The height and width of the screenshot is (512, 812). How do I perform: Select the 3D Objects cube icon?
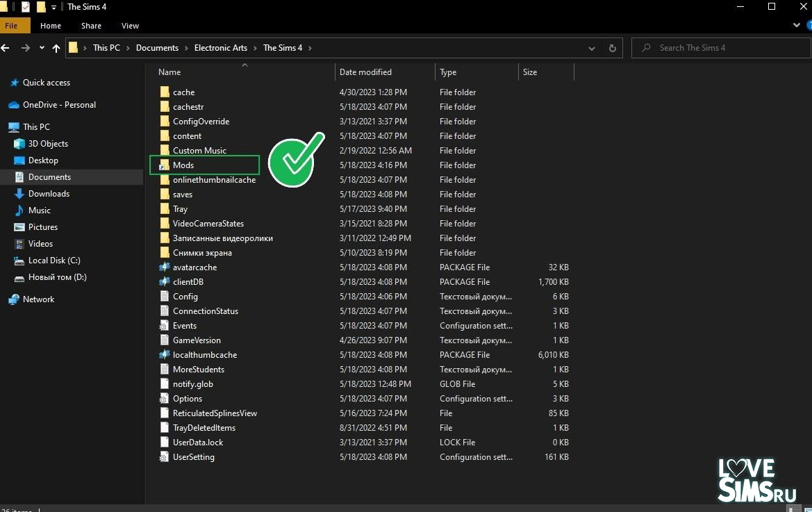[19, 144]
